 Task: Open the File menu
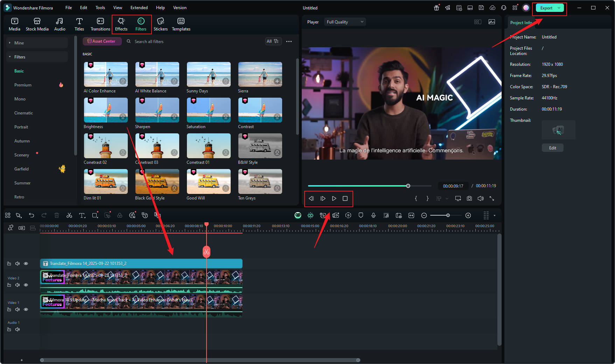point(69,8)
